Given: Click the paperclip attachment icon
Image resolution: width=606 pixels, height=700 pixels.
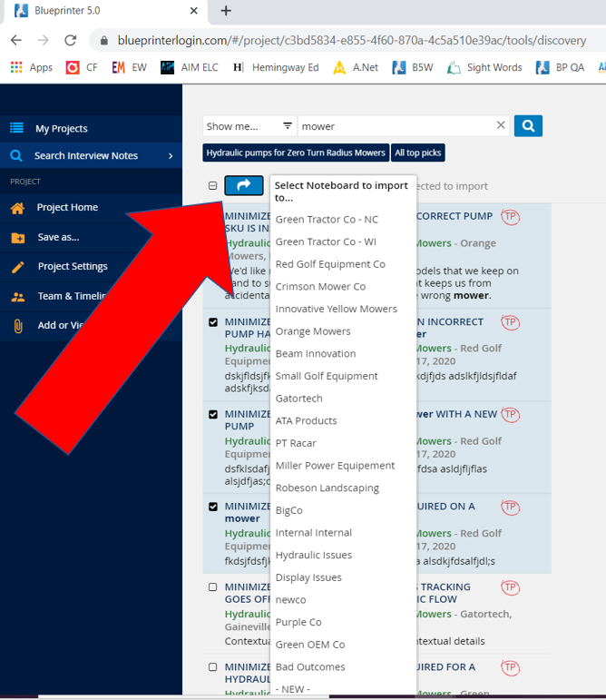Looking at the screenshot, I should (x=18, y=326).
